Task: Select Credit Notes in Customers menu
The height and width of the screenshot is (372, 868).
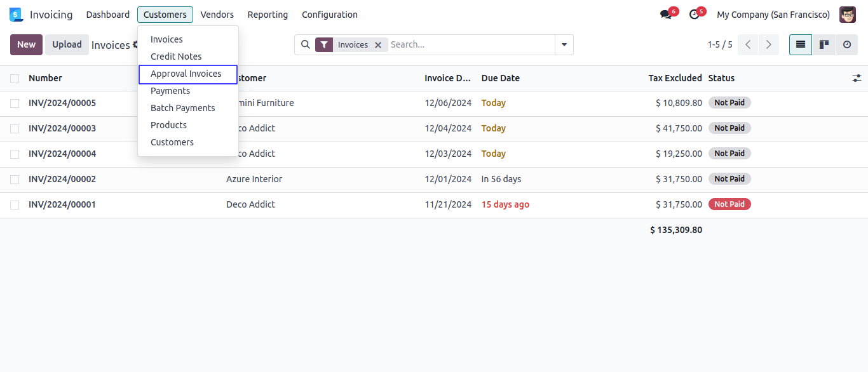Action: click(x=176, y=56)
